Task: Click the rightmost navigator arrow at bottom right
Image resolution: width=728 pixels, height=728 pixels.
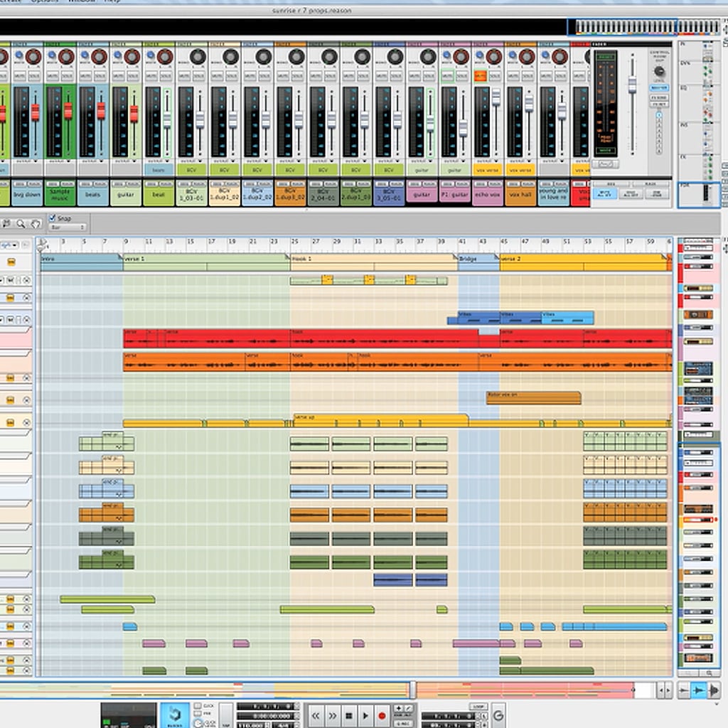Action: point(714,691)
